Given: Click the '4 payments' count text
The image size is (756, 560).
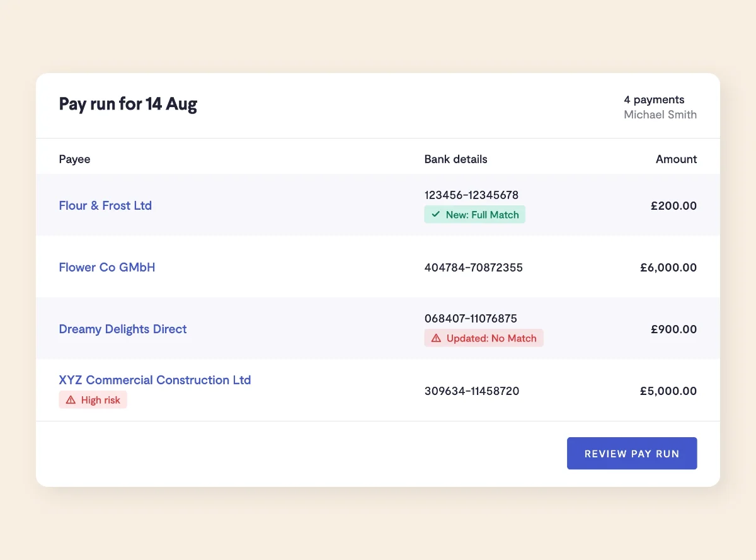Looking at the screenshot, I should pyautogui.click(x=654, y=100).
